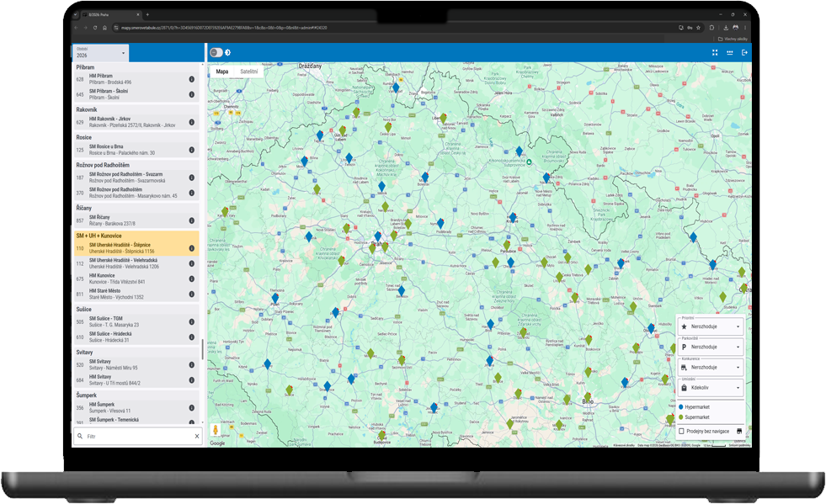Switch to the Satelitní view

click(x=249, y=72)
